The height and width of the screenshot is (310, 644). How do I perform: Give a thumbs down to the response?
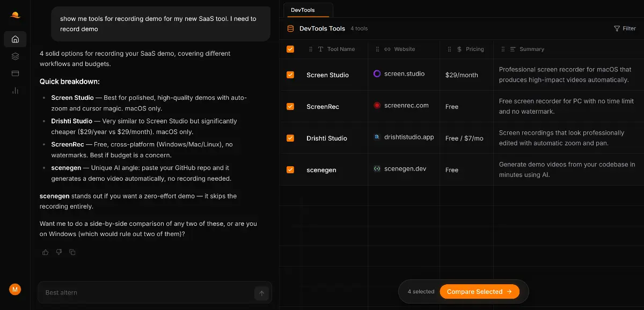click(x=59, y=252)
